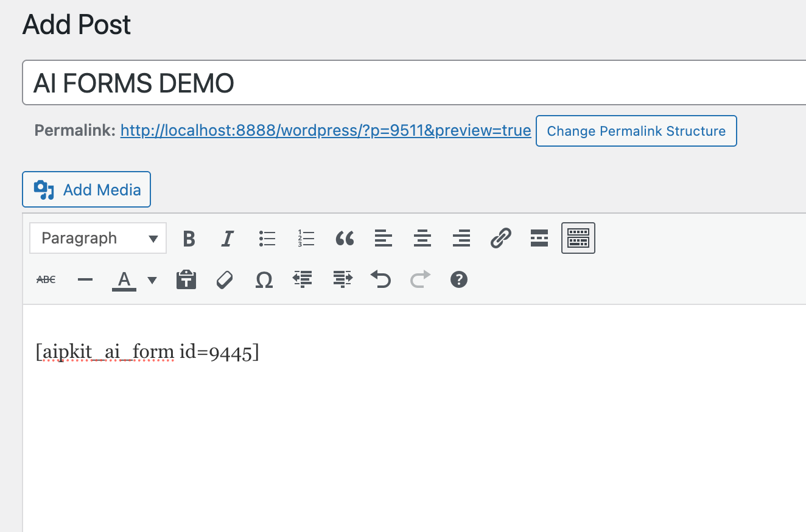Image resolution: width=806 pixels, height=532 pixels.
Task: Toggle italic formatting
Action: coord(227,239)
